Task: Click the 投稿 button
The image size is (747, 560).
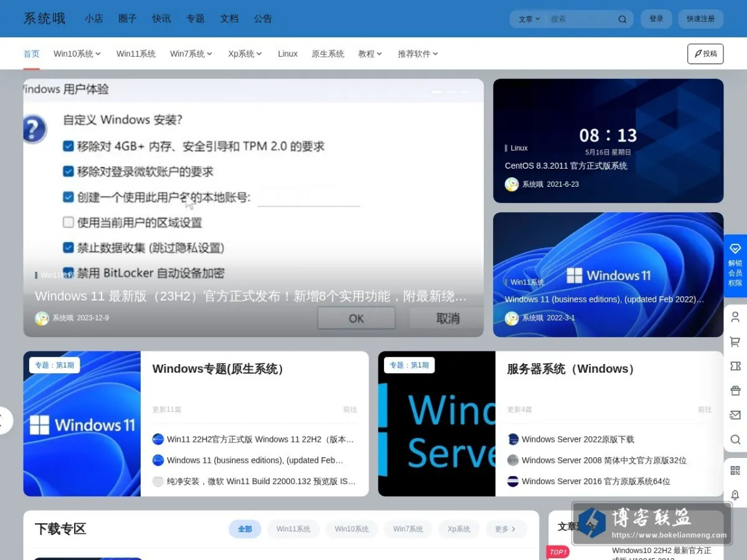Action: (x=705, y=54)
